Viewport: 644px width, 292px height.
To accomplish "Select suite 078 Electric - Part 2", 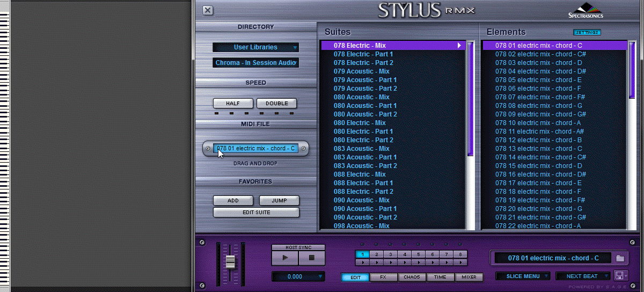I will [x=394, y=63].
